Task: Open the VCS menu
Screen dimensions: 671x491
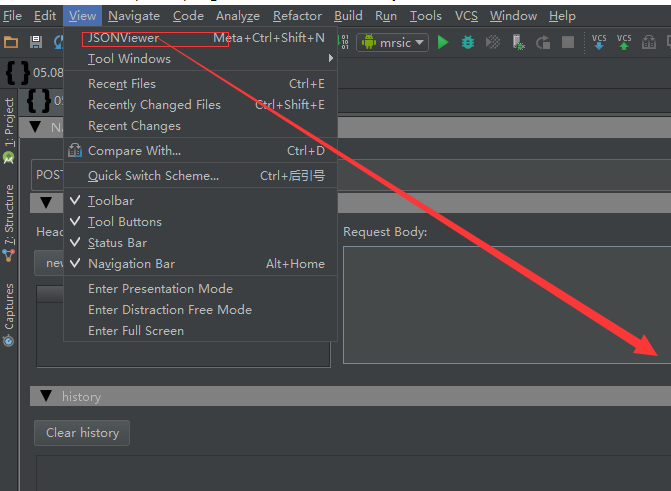Action: point(466,16)
